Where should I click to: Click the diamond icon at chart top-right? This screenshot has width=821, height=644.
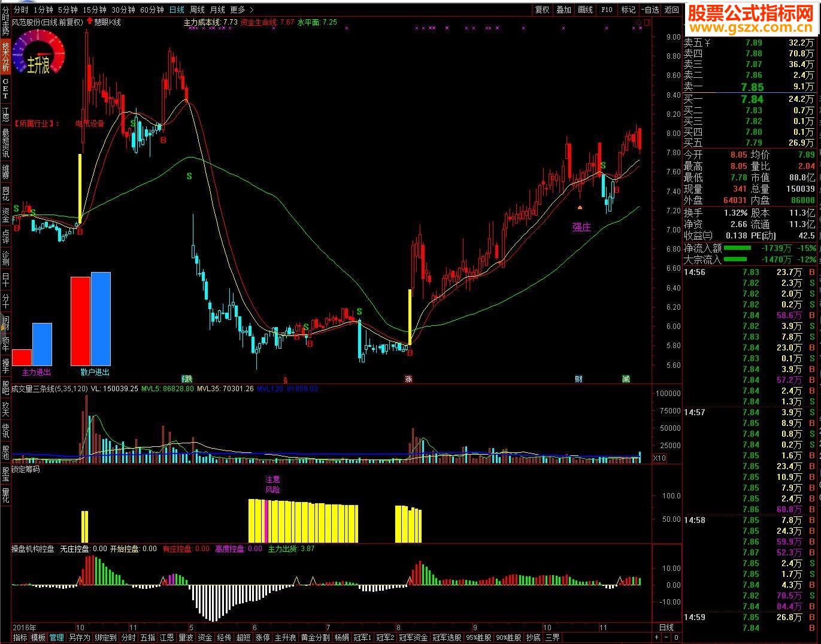point(638,23)
